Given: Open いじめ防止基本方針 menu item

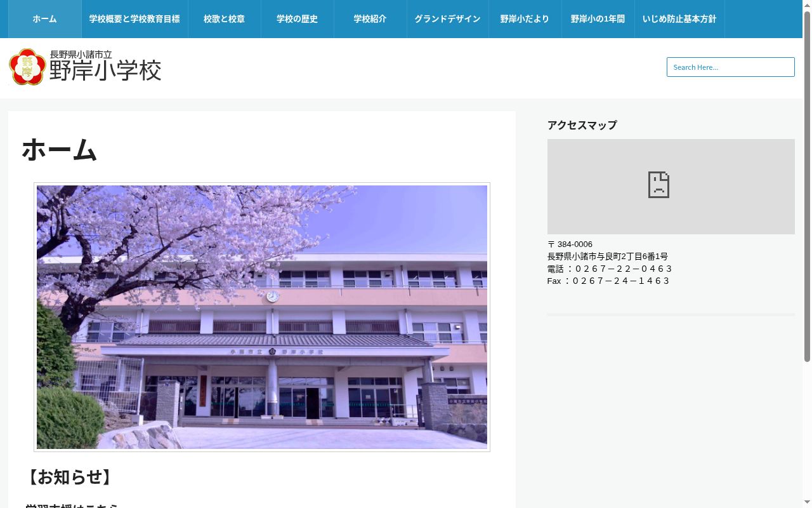Looking at the screenshot, I should point(679,19).
